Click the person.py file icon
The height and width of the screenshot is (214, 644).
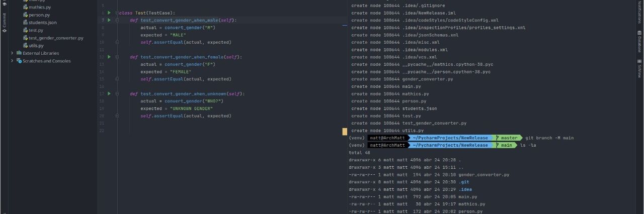click(25, 15)
